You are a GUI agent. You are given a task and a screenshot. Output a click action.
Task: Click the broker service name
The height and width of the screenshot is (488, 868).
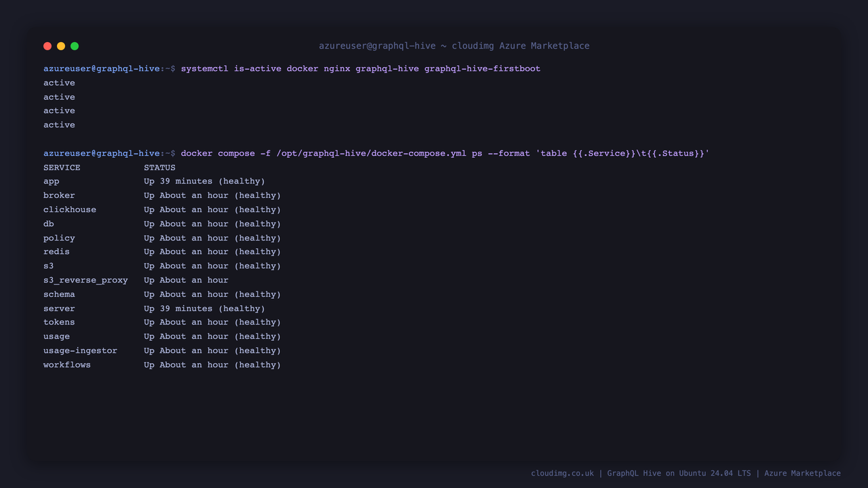tap(59, 195)
